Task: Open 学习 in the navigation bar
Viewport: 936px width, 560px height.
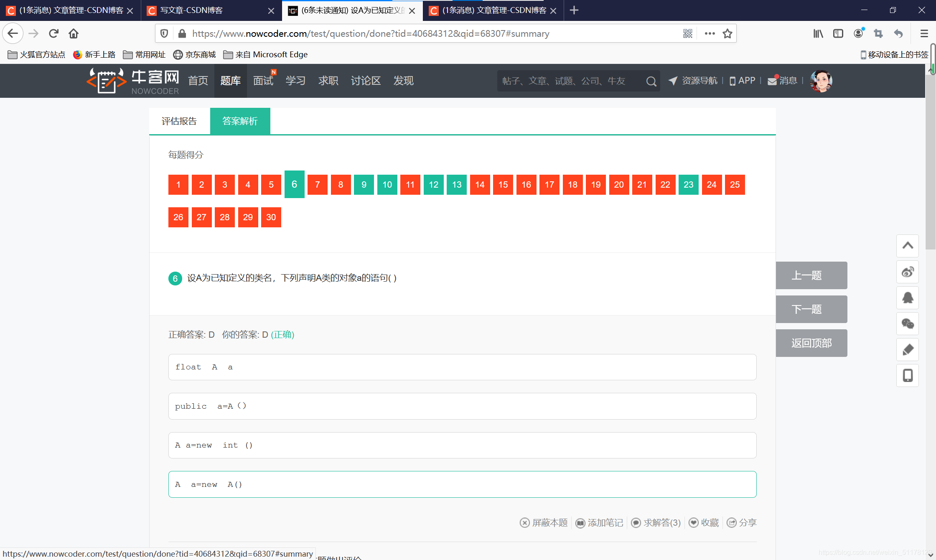Action: [x=296, y=81]
